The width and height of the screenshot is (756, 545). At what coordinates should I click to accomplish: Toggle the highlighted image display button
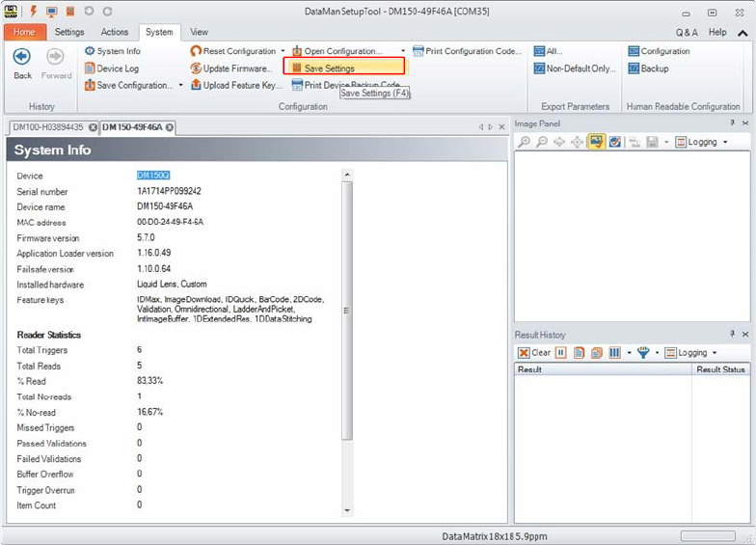597,142
